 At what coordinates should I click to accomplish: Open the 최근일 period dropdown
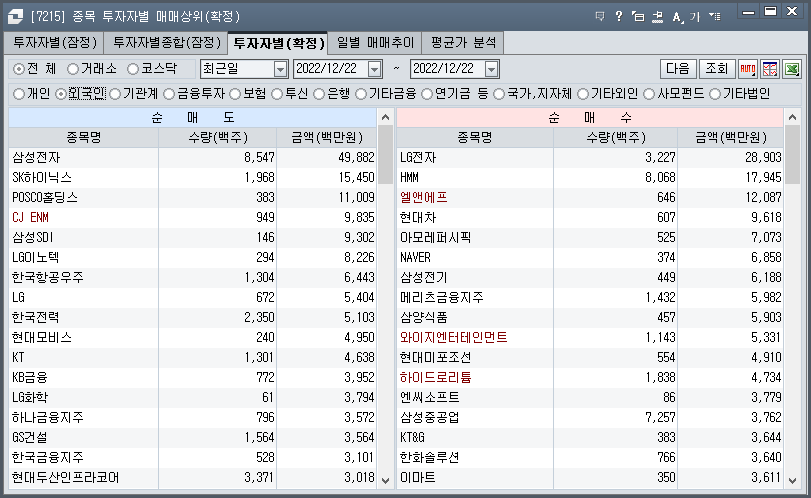(280, 69)
